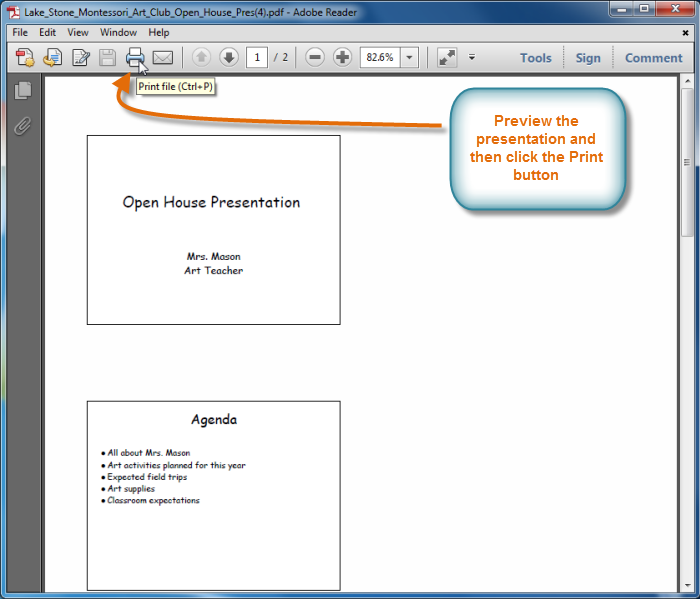Zoom in with the plus button
The height and width of the screenshot is (599, 700).
342,57
